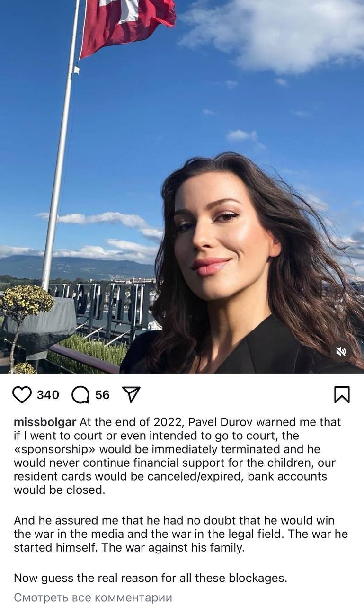
Task: Open comments via the speech bubble icon
Action: pyautogui.click(x=80, y=395)
